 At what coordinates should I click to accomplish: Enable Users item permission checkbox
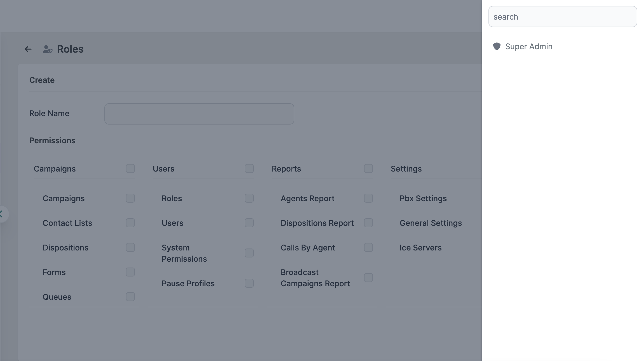[x=249, y=223]
